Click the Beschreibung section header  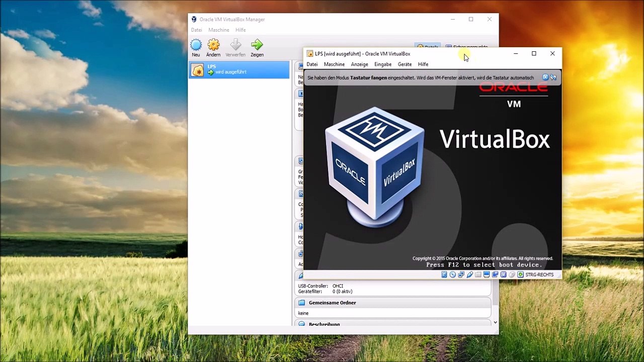[392, 323]
